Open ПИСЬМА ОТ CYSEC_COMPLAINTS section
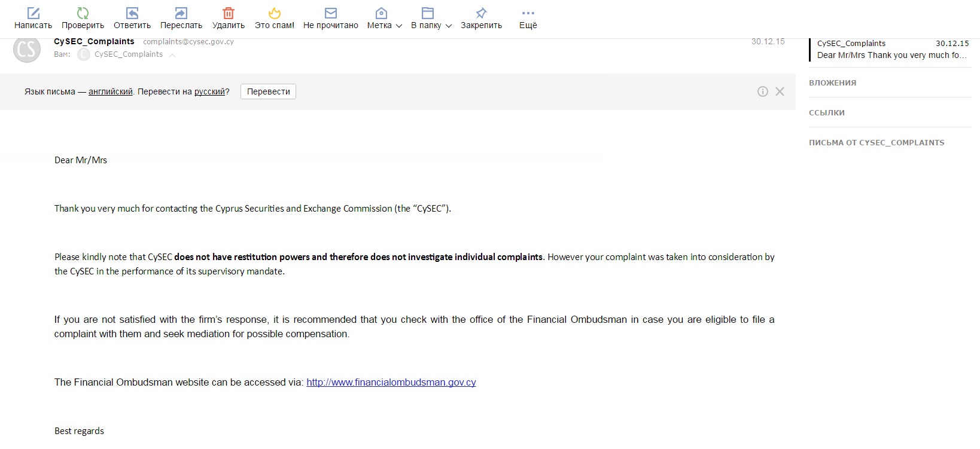This screenshot has height=449, width=980. (x=876, y=142)
